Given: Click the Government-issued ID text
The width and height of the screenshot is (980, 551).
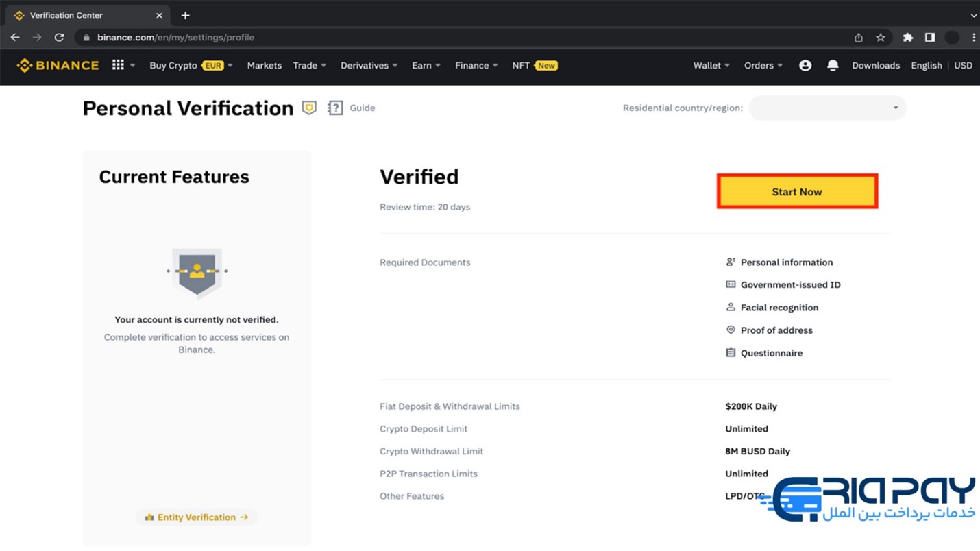Looking at the screenshot, I should point(790,284).
